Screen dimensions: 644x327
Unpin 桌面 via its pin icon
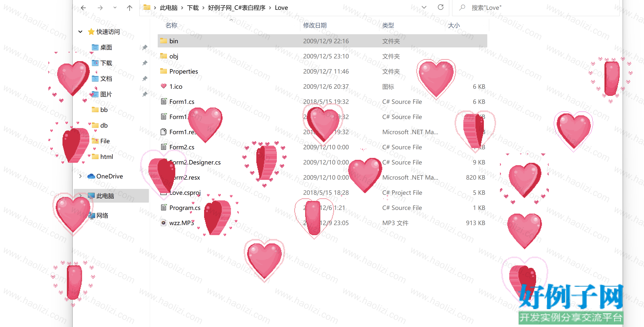coord(145,47)
